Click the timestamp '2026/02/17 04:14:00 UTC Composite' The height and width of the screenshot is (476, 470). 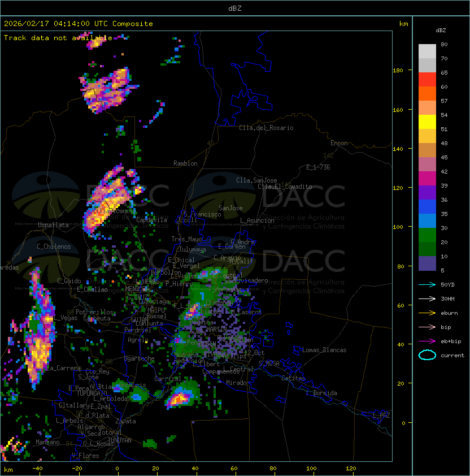coord(79,24)
